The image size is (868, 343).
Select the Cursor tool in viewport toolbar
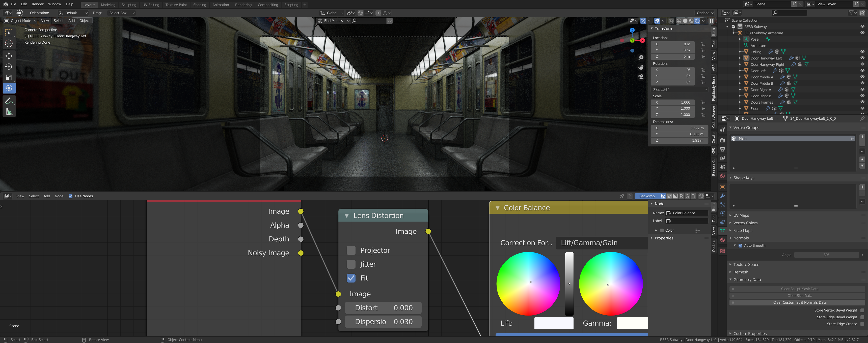click(9, 43)
